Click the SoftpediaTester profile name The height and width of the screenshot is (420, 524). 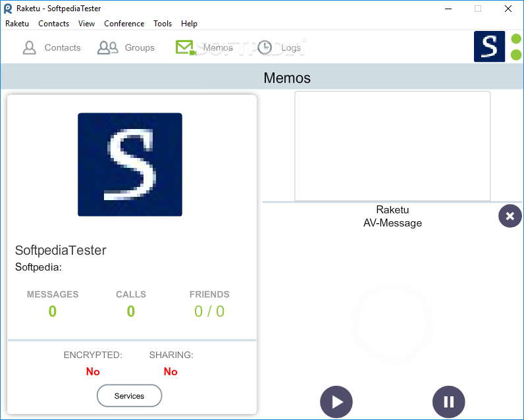point(61,250)
